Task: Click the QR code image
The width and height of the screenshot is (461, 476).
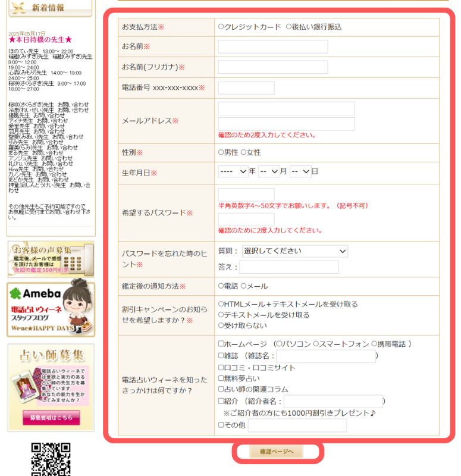Action: 51,459
